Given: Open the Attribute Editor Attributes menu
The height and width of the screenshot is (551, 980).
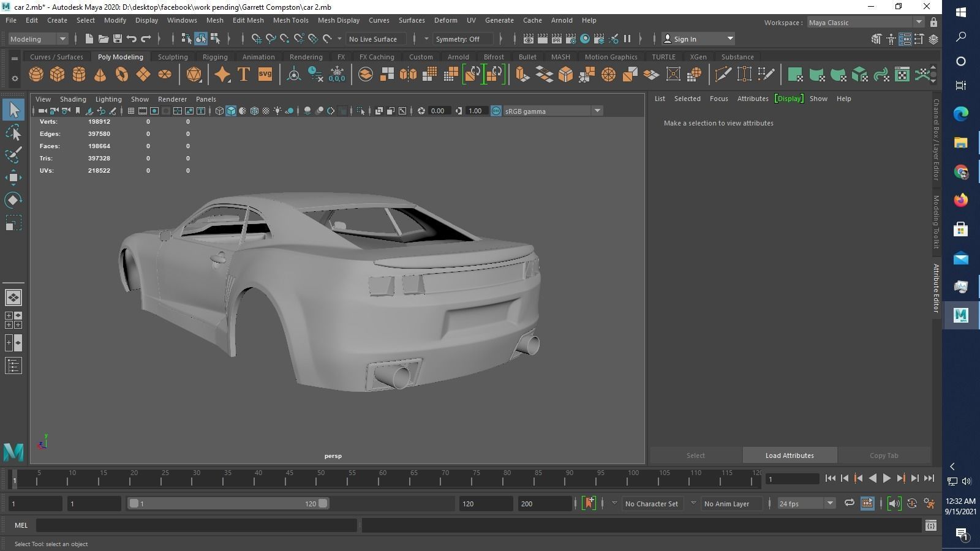Looking at the screenshot, I should click(753, 99).
